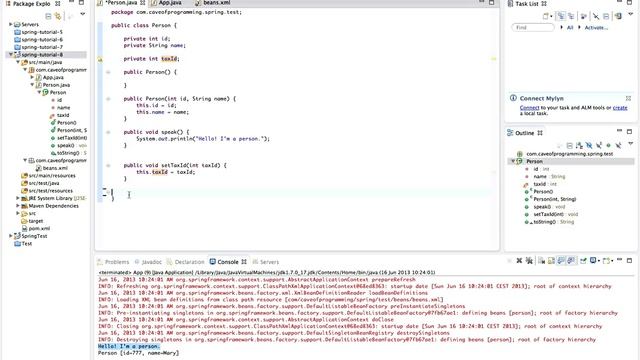Collapse all in Task List toolbar
640x360 pixels.
[606, 16]
